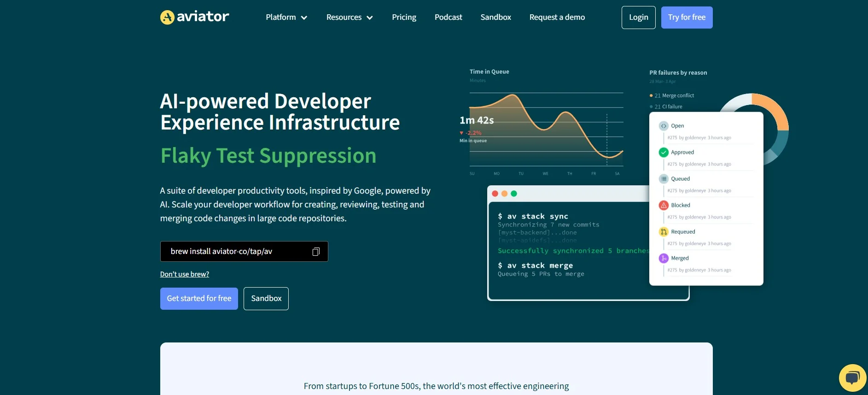Select Sandbox in the top navigation
The image size is (868, 395).
click(495, 18)
